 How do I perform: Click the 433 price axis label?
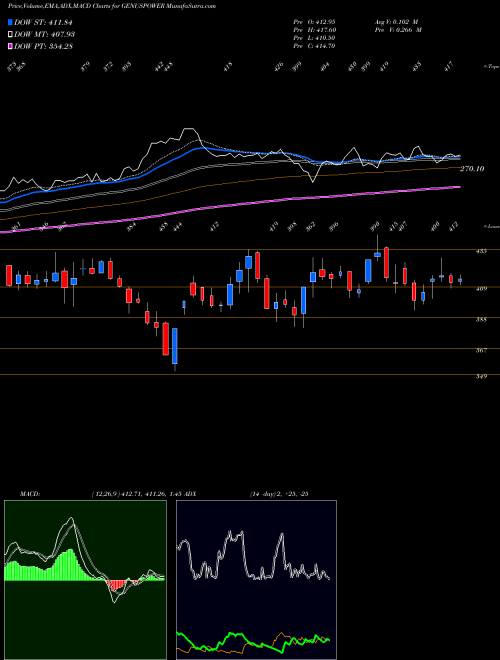[481, 251]
